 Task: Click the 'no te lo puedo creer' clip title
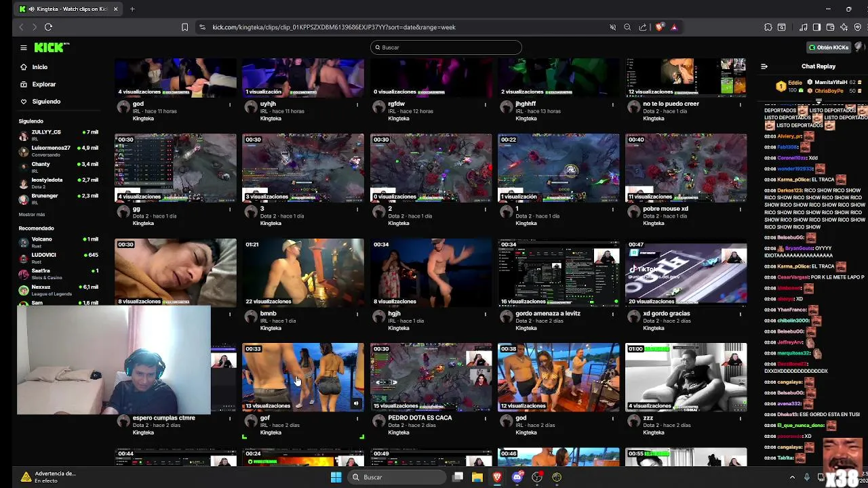(x=671, y=104)
